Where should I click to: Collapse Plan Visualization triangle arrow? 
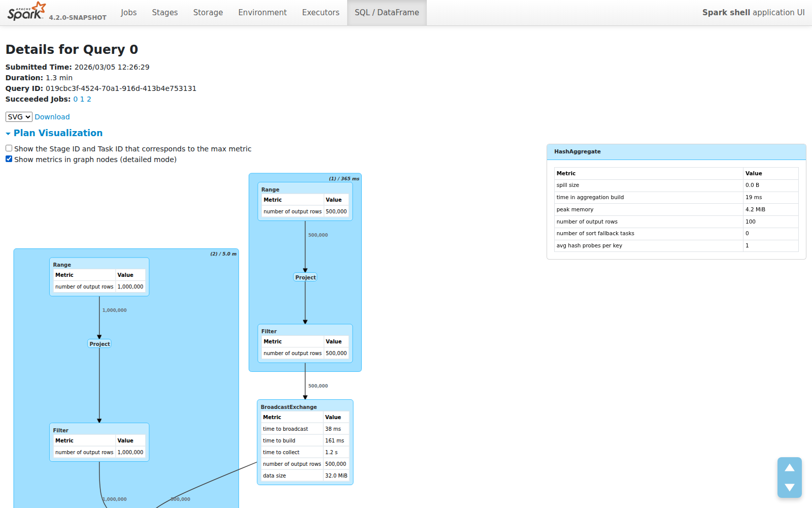point(8,134)
